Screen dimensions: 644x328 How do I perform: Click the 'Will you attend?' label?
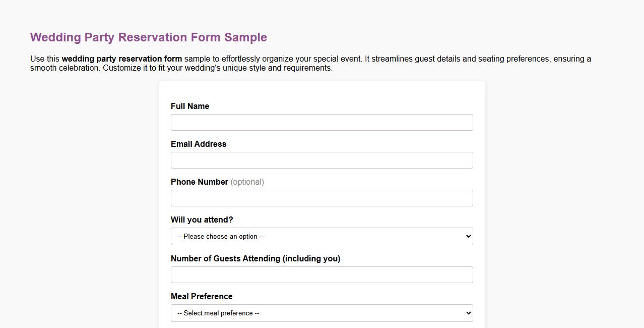pyautogui.click(x=202, y=220)
